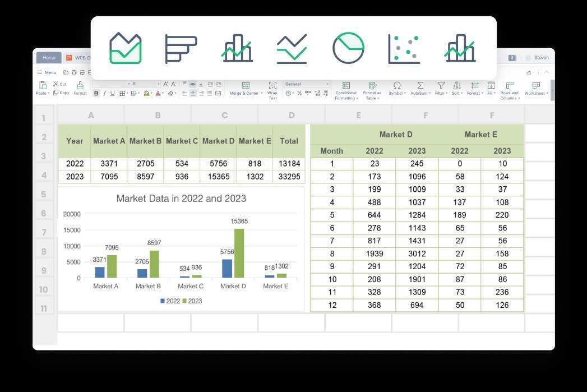Click the Cut scissors icon
The height and width of the screenshot is (392, 587).
point(56,84)
